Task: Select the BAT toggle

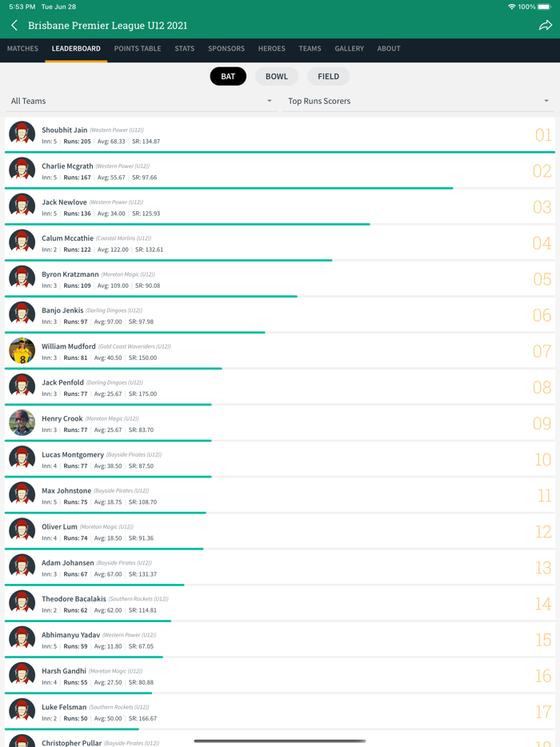Action: click(228, 77)
